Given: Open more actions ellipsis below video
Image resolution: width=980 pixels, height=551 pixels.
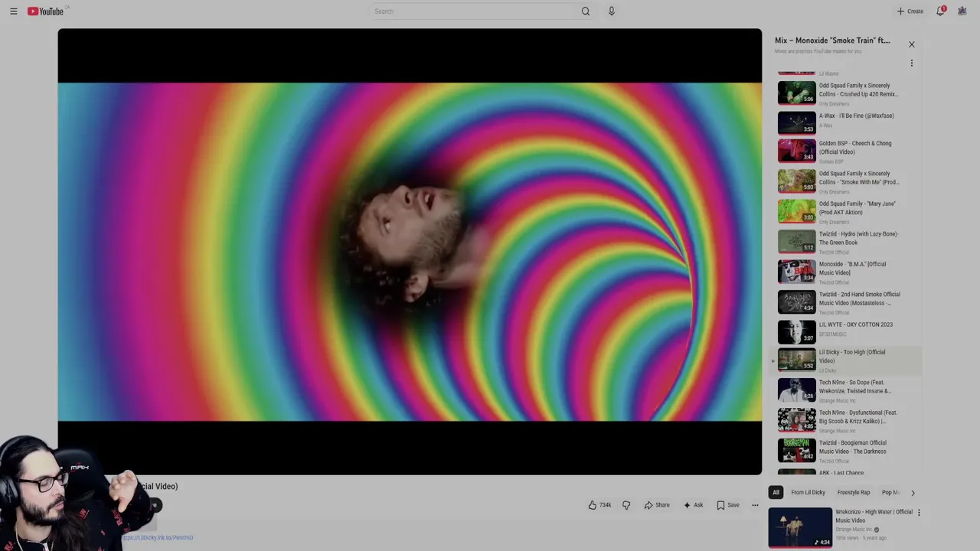Looking at the screenshot, I should (755, 505).
